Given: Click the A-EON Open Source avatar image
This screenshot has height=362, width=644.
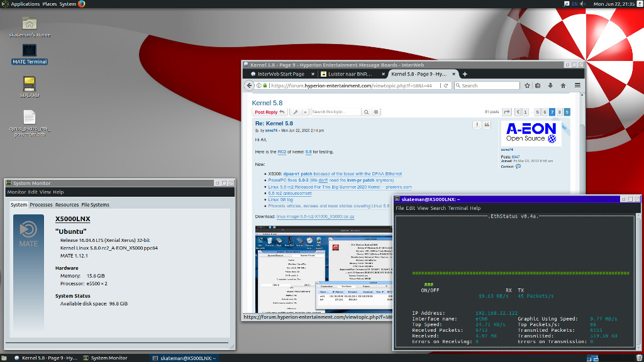Looking at the screenshot, I should tap(531, 133).
